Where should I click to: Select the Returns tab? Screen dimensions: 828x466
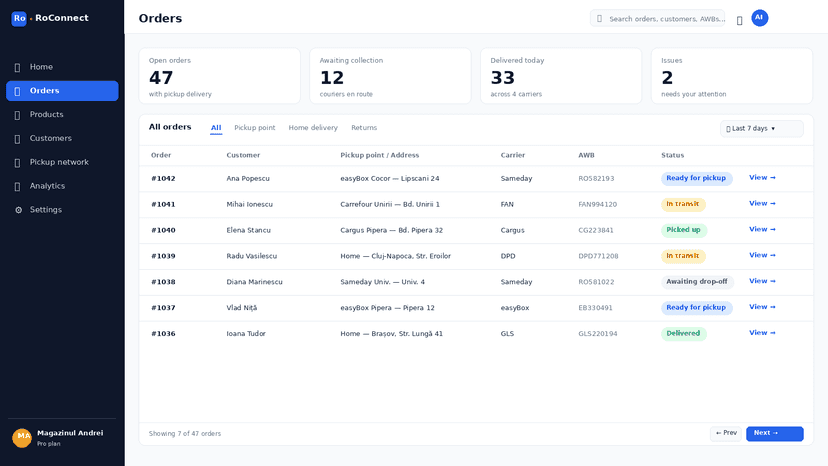click(364, 128)
